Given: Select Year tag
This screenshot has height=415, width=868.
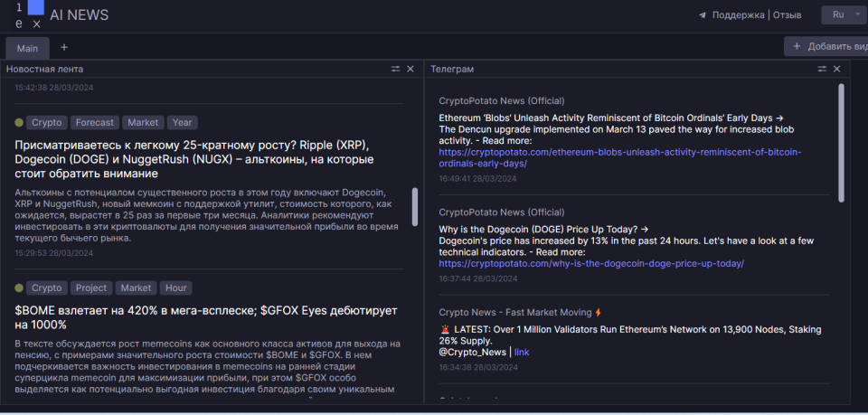Looking at the screenshot, I should [182, 122].
